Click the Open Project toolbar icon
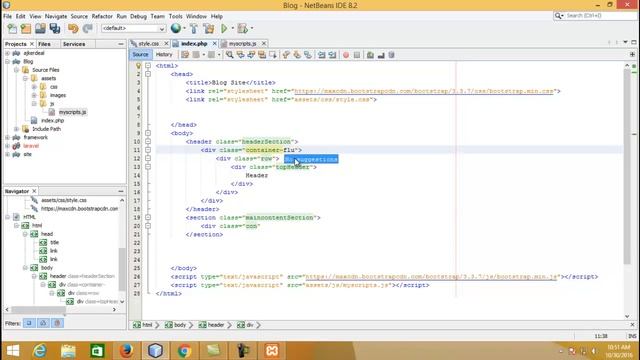Viewport: 640px width, 360px height. tap(40, 29)
